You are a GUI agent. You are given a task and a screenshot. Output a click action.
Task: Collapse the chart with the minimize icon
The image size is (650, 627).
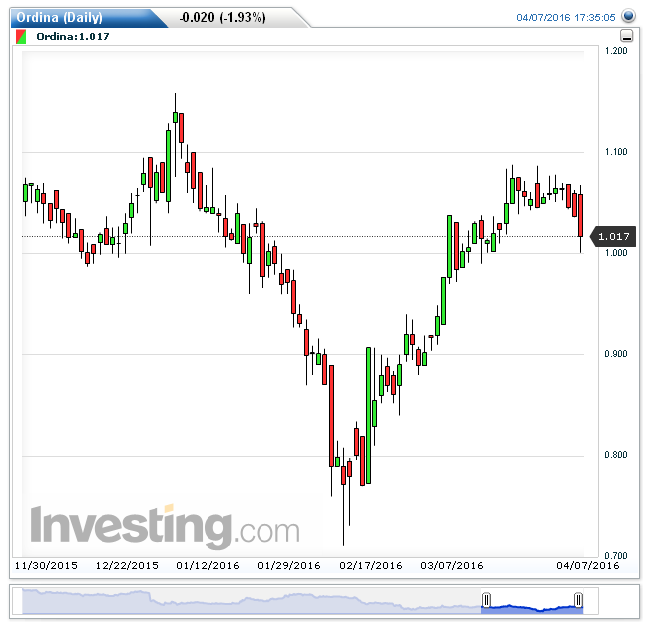point(626,36)
